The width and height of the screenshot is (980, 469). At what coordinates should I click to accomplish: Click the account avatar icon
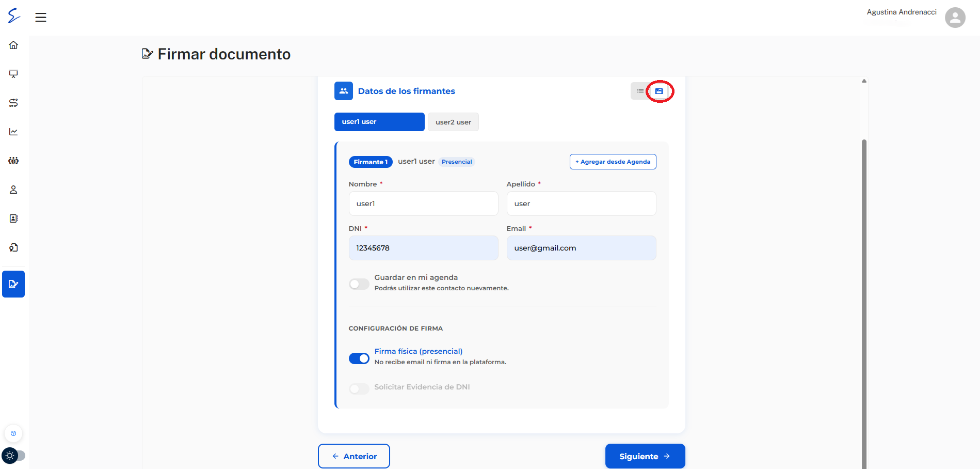coord(955,18)
